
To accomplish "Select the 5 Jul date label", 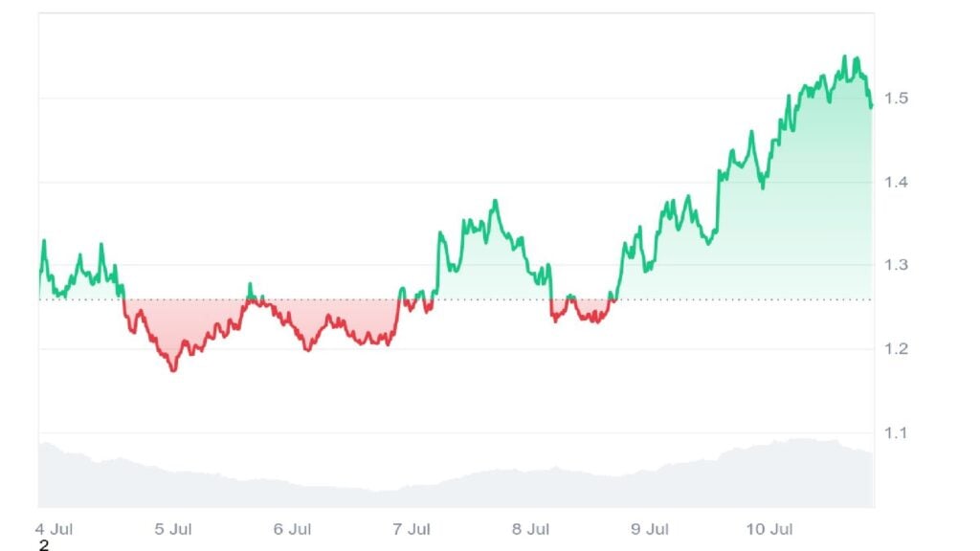I will [x=173, y=529].
